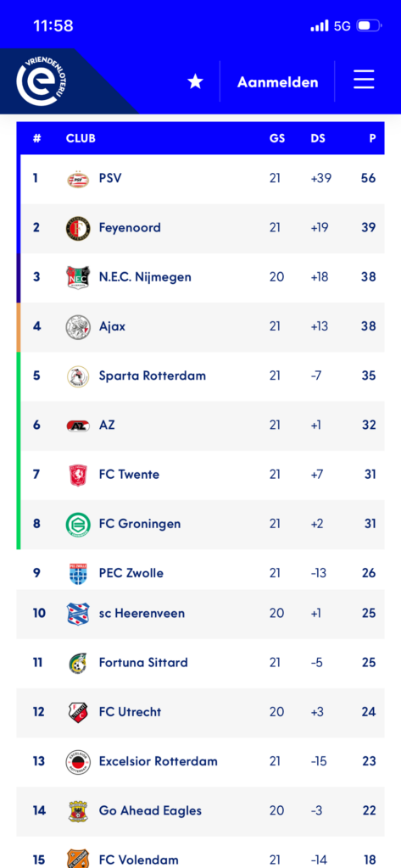Tap Aanmelden to sign in
This screenshot has height=868, width=401.
[x=277, y=82]
